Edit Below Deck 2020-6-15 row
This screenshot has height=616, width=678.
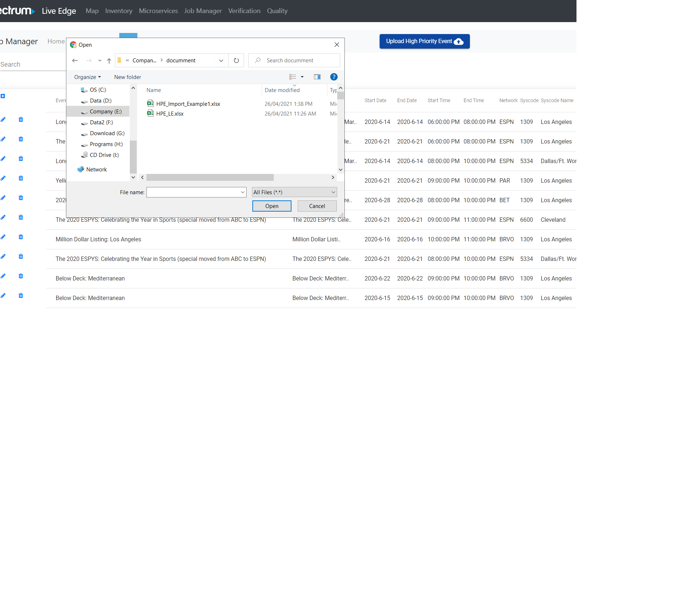click(x=3, y=296)
